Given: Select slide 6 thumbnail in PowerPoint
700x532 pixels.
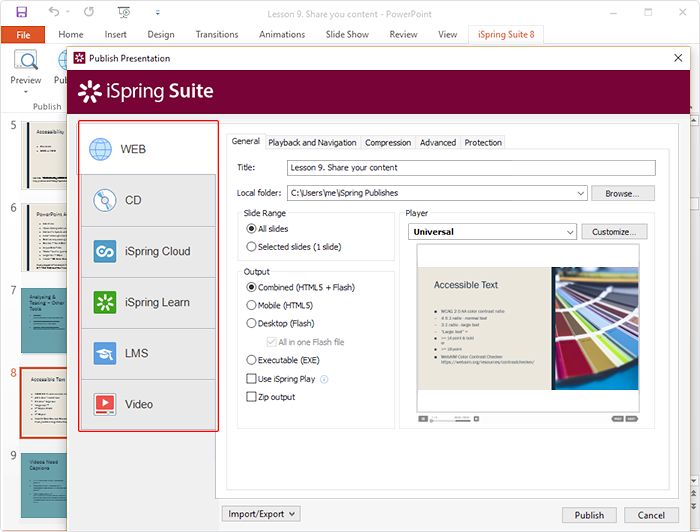Looking at the screenshot, I should coord(44,237).
